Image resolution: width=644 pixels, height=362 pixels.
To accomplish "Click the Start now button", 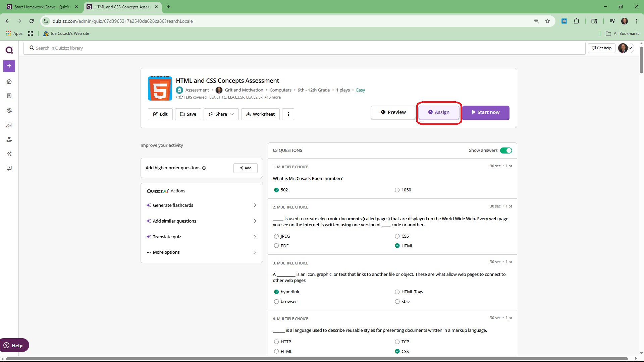I will click(x=485, y=112).
